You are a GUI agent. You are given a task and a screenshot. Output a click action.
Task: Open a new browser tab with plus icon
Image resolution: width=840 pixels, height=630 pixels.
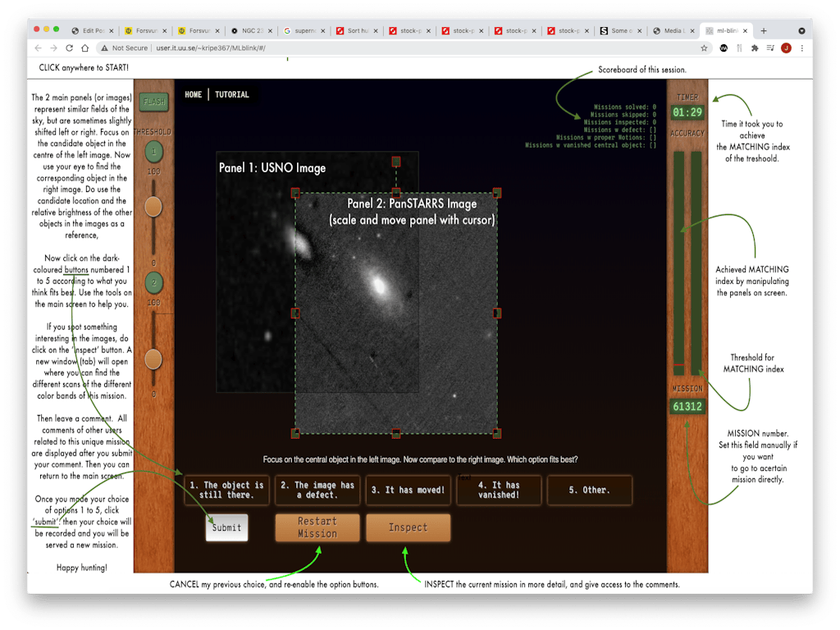(x=764, y=30)
